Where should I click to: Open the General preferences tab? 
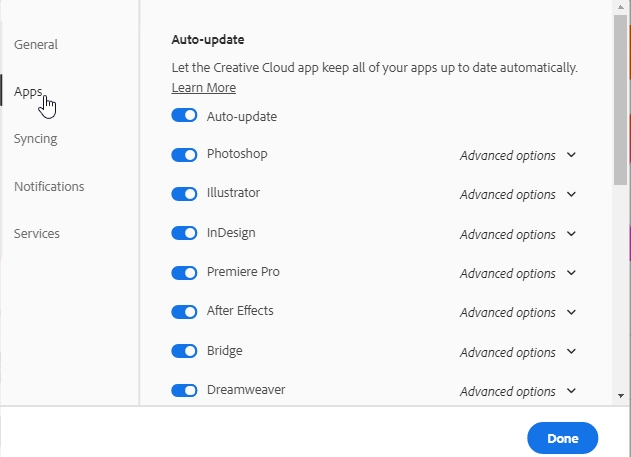(36, 44)
